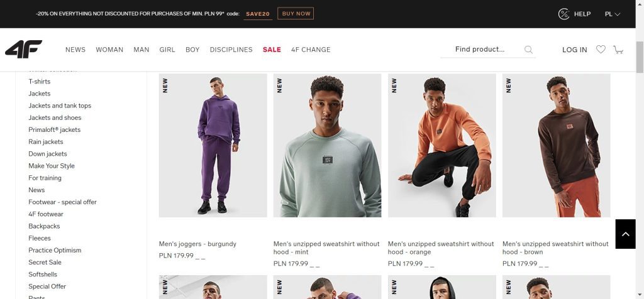
Task: Open the DISCIPLINES menu
Action: click(x=231, y=50)
